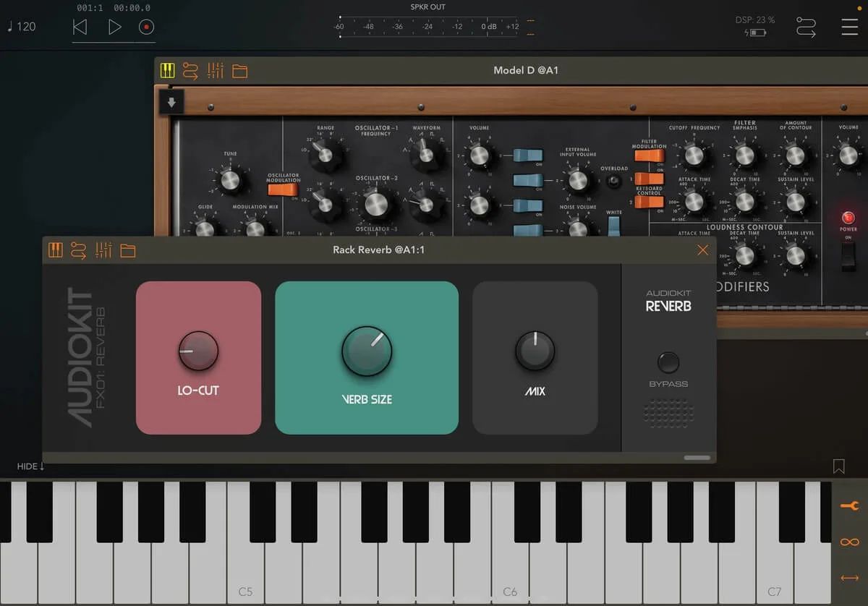This screenshot has height=606, width=868.
Task: Flip the Model D Power switch
Action: [x=848, y=255]
